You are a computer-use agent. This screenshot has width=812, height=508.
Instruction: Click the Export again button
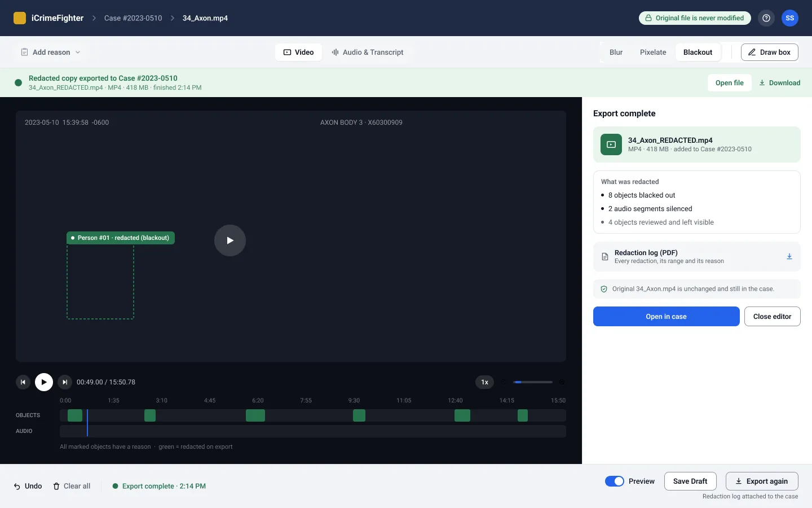(762, 481)
